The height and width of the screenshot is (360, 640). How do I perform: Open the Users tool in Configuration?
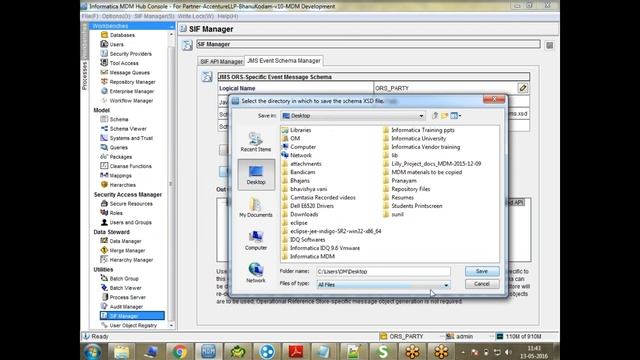tap(116, 44)
